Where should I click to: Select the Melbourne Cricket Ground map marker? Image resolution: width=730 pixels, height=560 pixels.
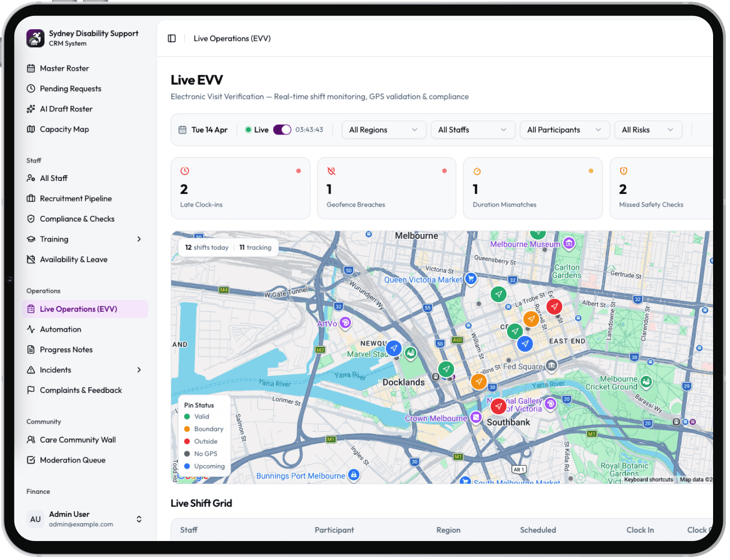pyautogui.click(x=646, y=382)
